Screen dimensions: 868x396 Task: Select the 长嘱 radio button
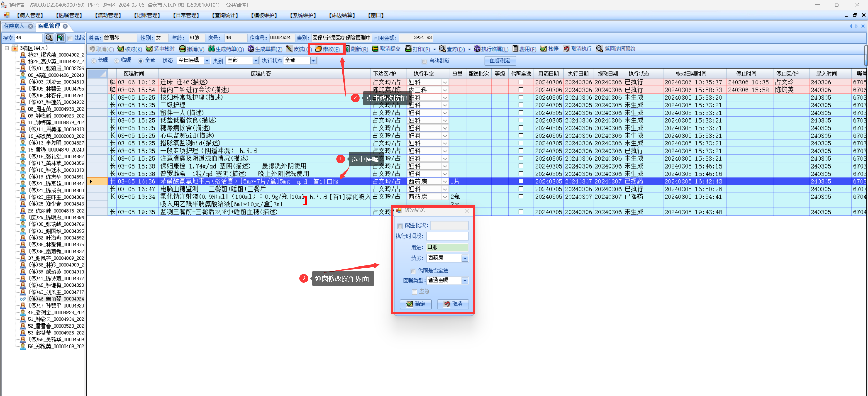pos(94,61)
